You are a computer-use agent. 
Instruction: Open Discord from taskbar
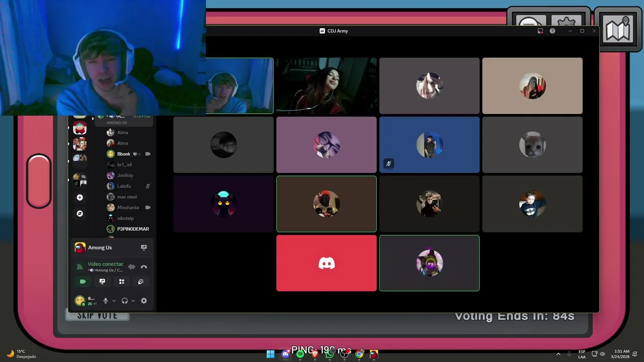285,354
